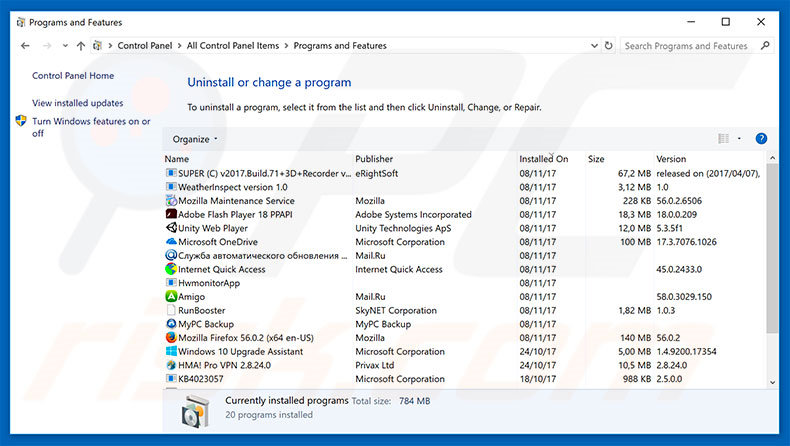Click the WeatherInspect program icon
This screenshot has width=790, height=446.
(x=171, y=187)
